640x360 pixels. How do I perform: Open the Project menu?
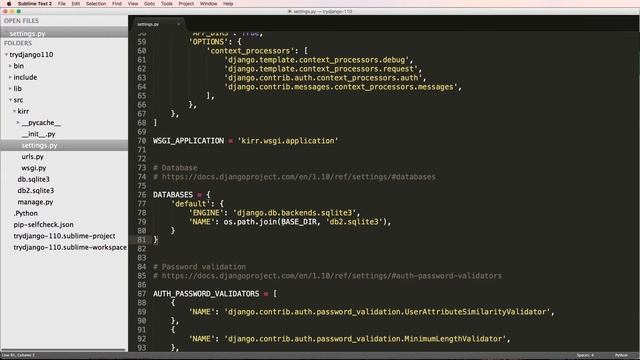click(x=186, y=4)
